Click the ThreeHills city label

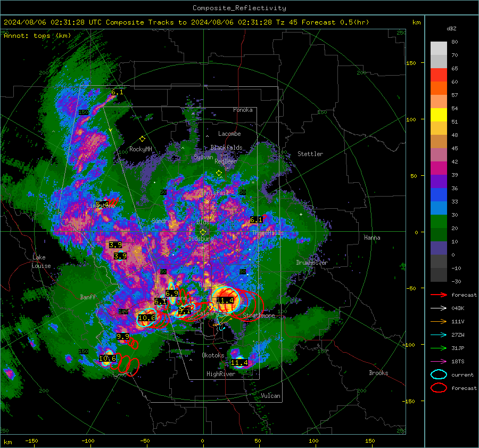pyautogui.click(x=268, y=233)
